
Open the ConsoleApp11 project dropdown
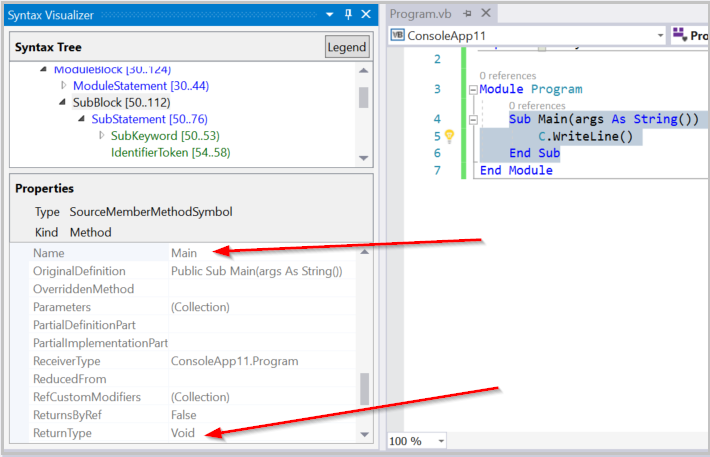tap(661, 35)
